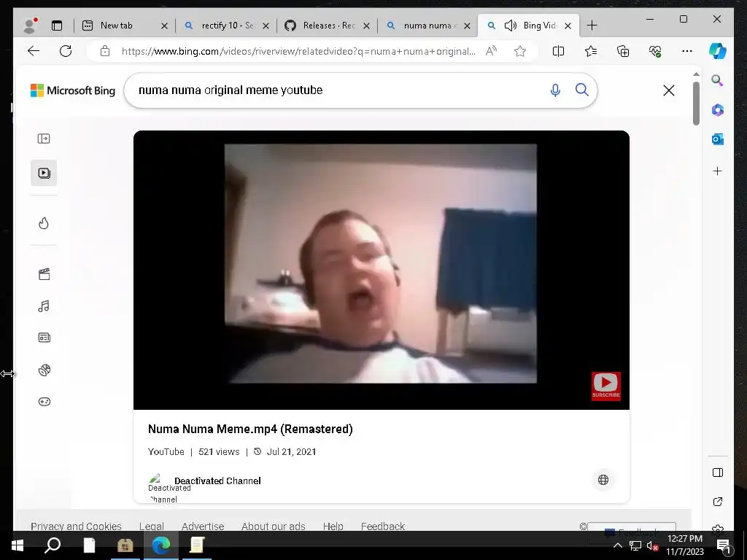Submit Bing search magnifier button
This screenshot has width=747, height=560.
[x=581, y=90]
